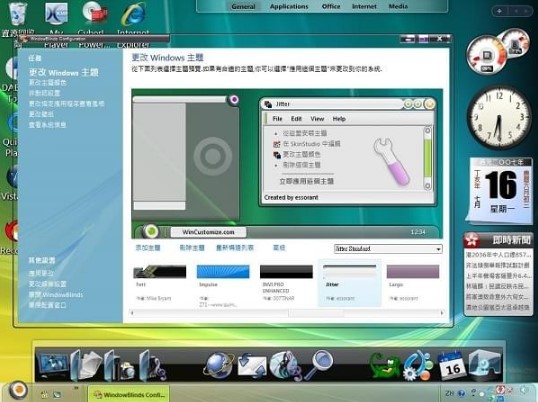Screen dimensions: 538x402
Task: Click the sidebar link ending in WindowBlinds
Action: point(56,295)
